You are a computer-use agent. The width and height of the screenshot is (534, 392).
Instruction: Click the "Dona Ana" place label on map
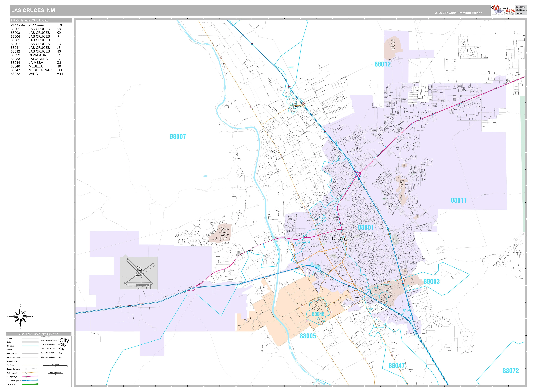[298, 106]
